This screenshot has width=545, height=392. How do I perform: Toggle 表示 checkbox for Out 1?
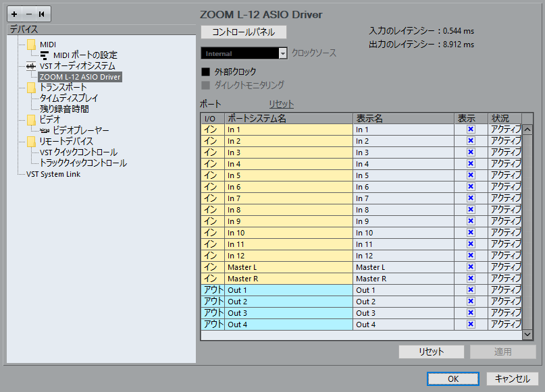[x=471, y=290]
